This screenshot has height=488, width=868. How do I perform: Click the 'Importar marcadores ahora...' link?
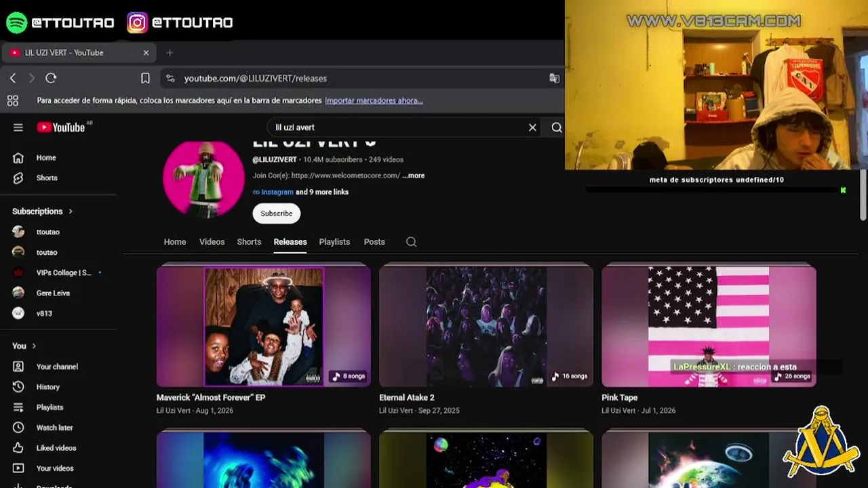(374, 100)
